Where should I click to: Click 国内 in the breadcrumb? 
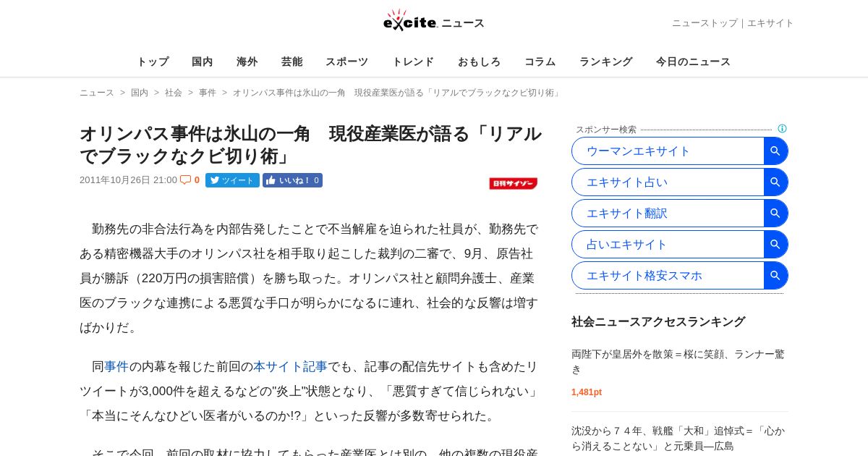140,93
